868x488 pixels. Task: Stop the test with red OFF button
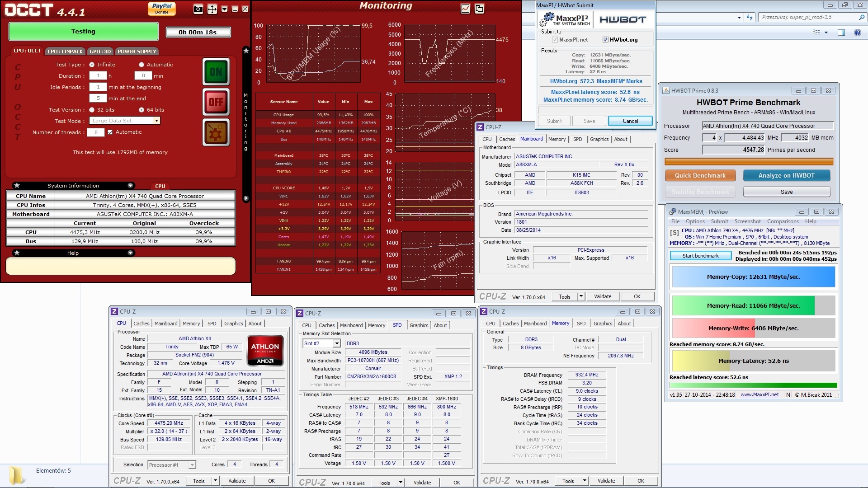tap(216, 102)
